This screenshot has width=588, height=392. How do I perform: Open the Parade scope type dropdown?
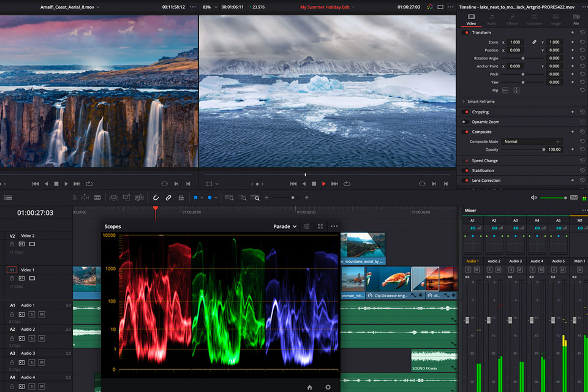(x=285, y=227)
